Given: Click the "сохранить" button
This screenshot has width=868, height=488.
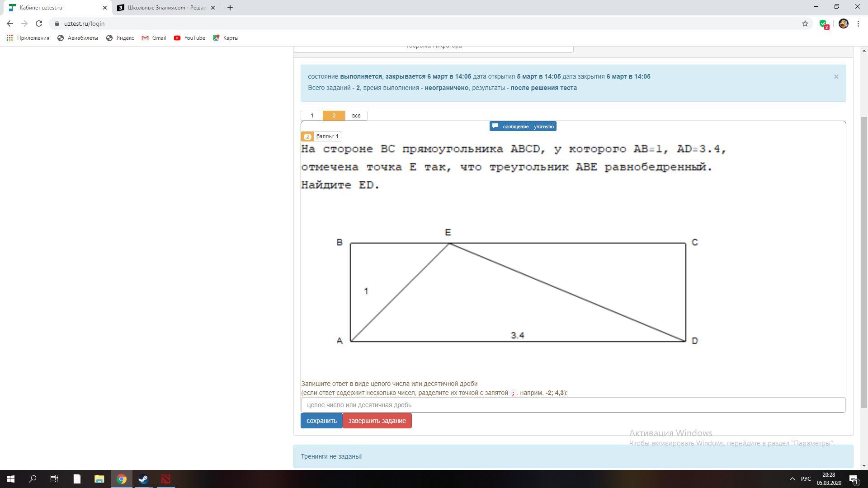Looking at the screenshot, I should click(x=321, y=421).
